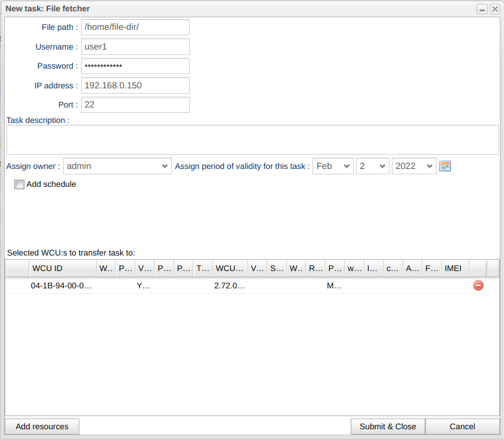The height and width of the screenshot is (440, 504).
Task: Select the Password input
Action: tap(135, 66)
